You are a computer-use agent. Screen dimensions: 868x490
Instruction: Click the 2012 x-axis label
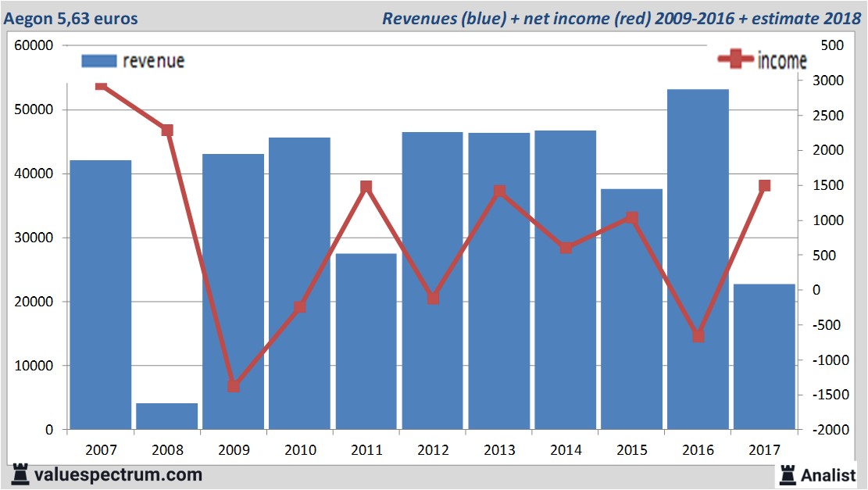[433, 450]
